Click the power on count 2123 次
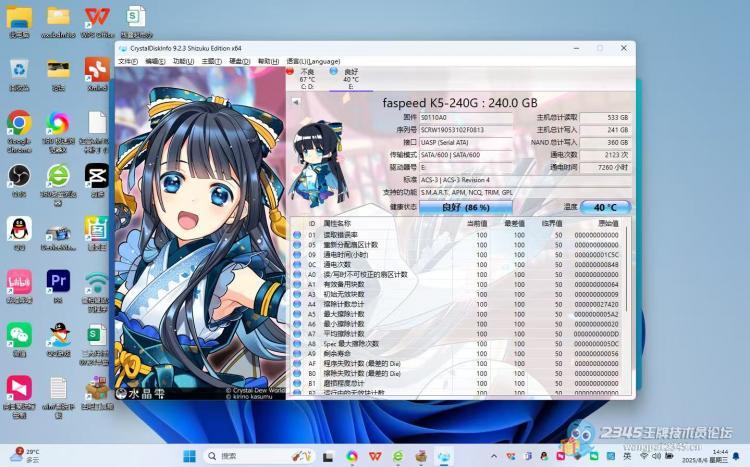The image size is (750, 467). point(605,155)
